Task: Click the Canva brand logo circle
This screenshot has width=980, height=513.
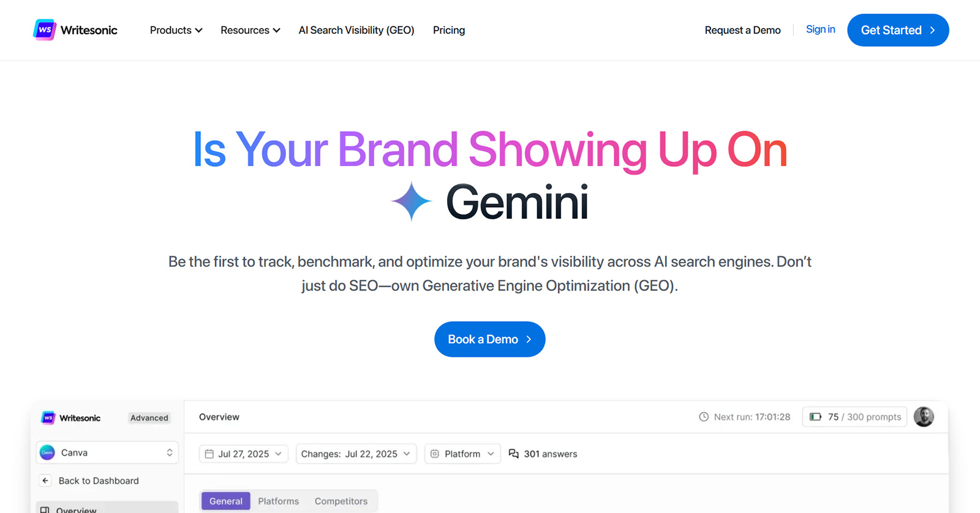Action: coord(47,452)
